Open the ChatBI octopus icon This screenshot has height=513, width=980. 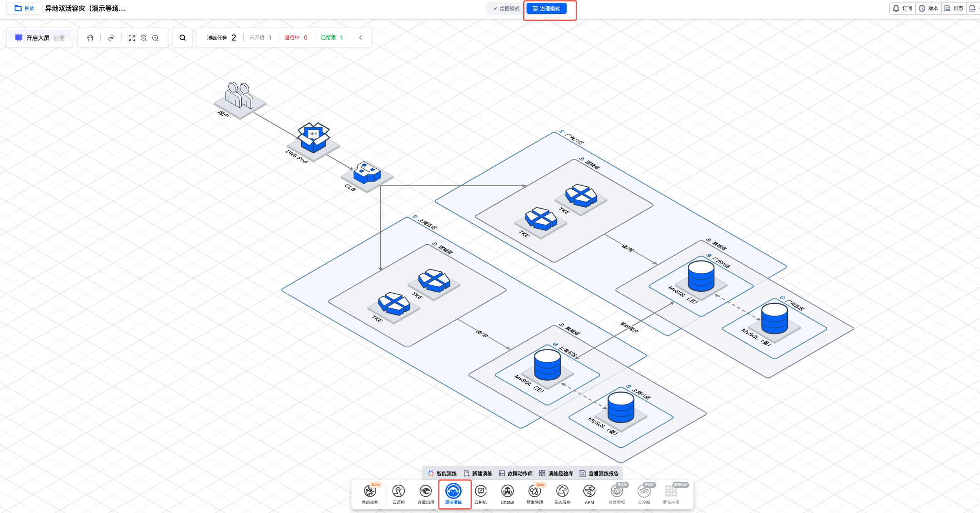[507, 494]
